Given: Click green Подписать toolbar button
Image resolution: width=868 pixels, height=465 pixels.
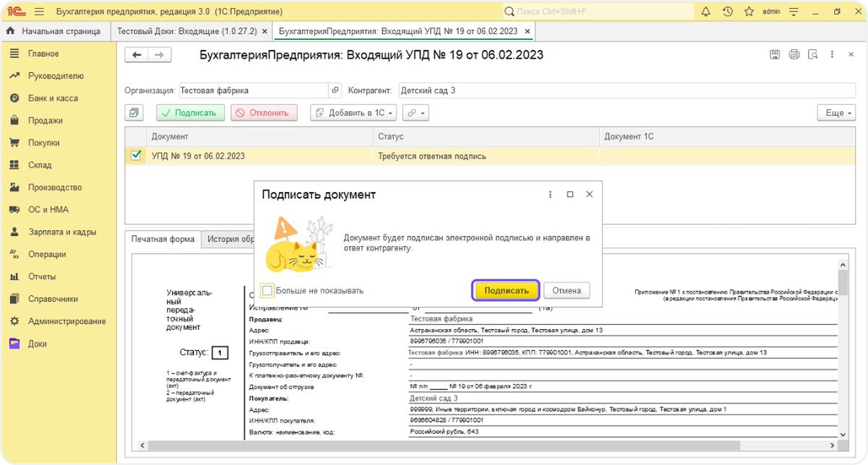Looking at the screenshot, I should pyautogui.click(x=190, y=112).
